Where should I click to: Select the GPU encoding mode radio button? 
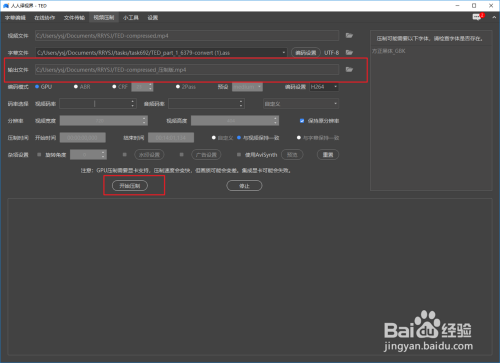pos(37,87)
